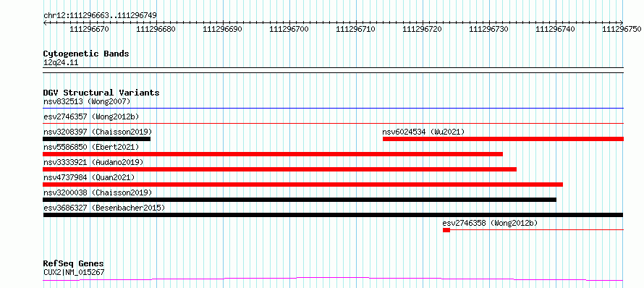Click ruler position 111296690
This screenshot has width=644, height=288.
click(x=222, y=29)
